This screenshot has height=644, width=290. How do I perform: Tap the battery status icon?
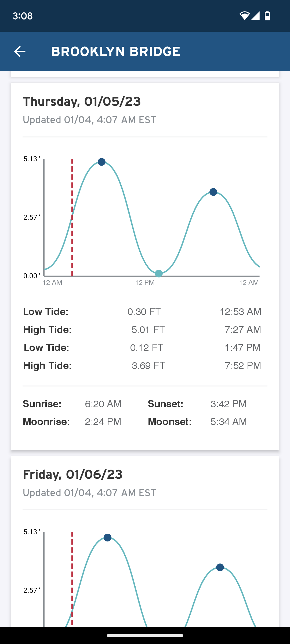(x=267, y=16)
